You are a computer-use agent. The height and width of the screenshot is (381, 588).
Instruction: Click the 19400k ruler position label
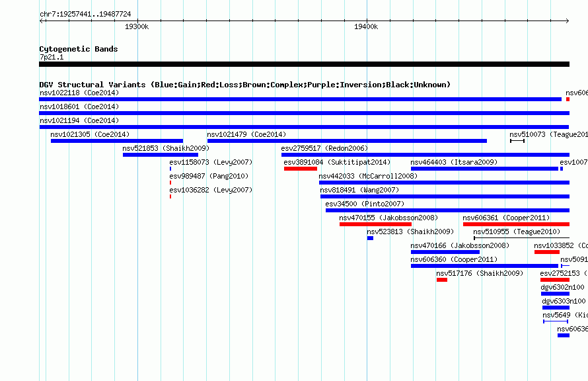coord(366,26)
